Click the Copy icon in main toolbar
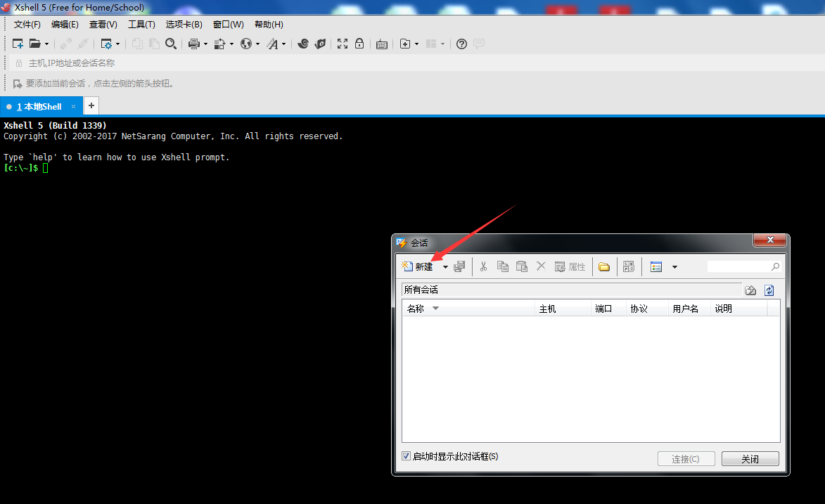Viewport: 825px width, 504px height. (x=137, y=44)
